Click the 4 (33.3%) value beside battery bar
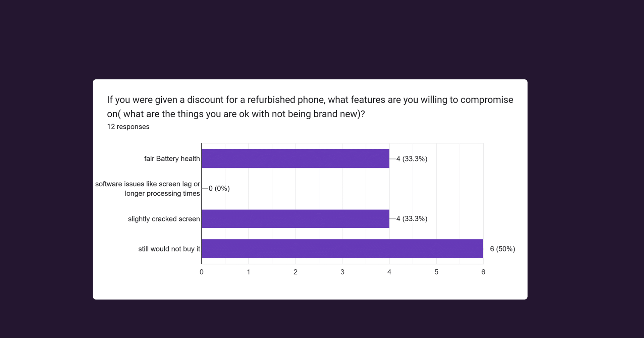The width and height of the screenshot is (644, 338). 412,159
